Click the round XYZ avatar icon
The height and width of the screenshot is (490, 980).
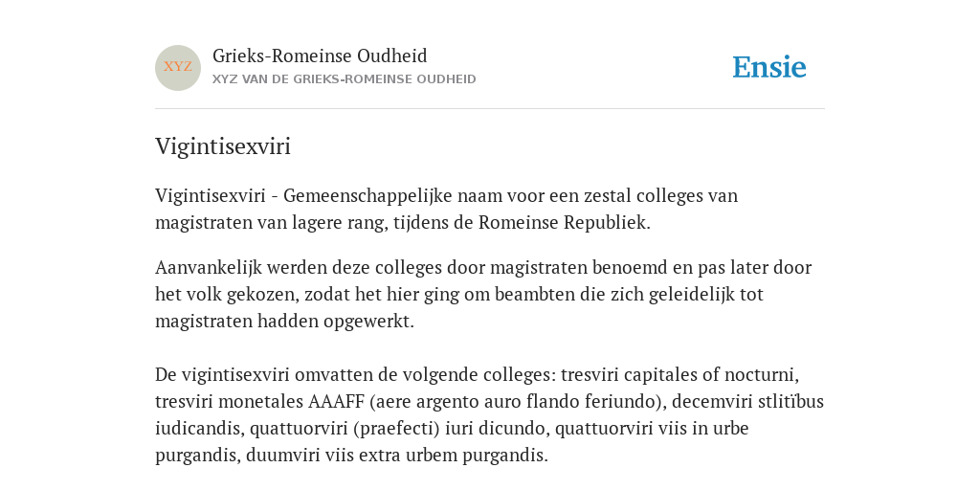[178, 68]
